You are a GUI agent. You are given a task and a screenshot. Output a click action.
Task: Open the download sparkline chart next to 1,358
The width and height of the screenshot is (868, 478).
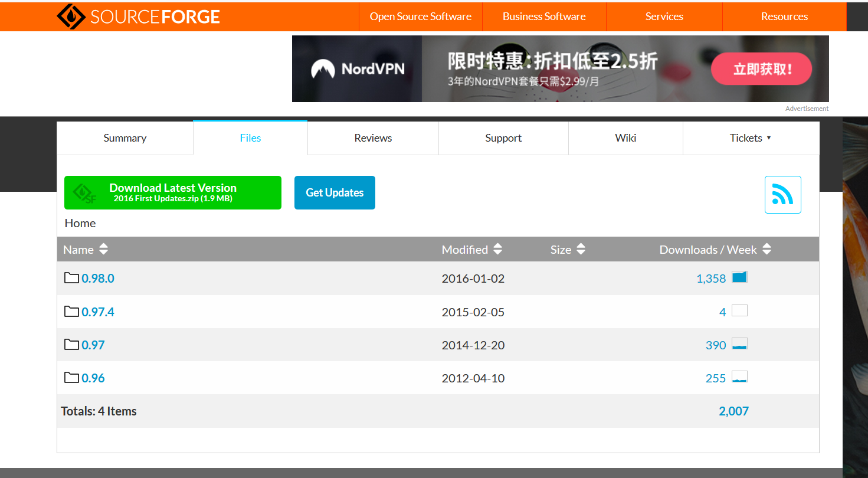tap(740, 276)
